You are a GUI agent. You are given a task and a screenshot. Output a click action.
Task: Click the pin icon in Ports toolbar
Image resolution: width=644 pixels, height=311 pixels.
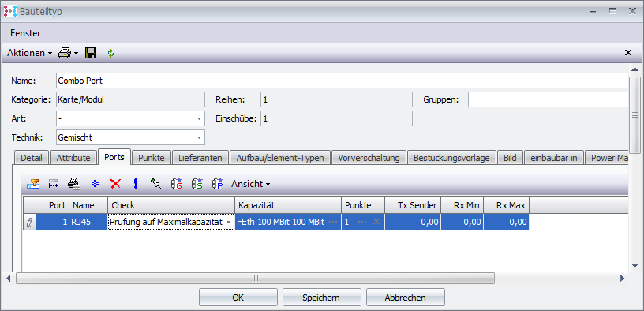[155, 184]
